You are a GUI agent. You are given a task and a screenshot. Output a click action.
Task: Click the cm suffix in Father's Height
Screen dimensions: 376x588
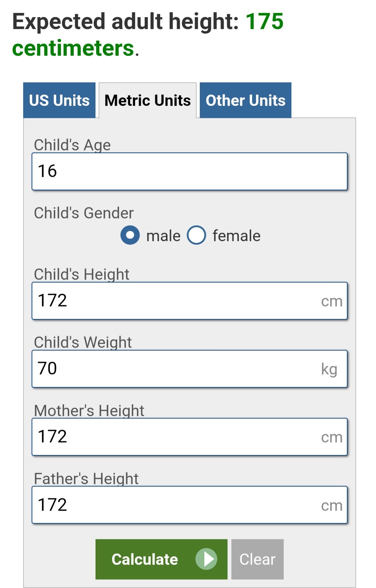tap(331, 505)
